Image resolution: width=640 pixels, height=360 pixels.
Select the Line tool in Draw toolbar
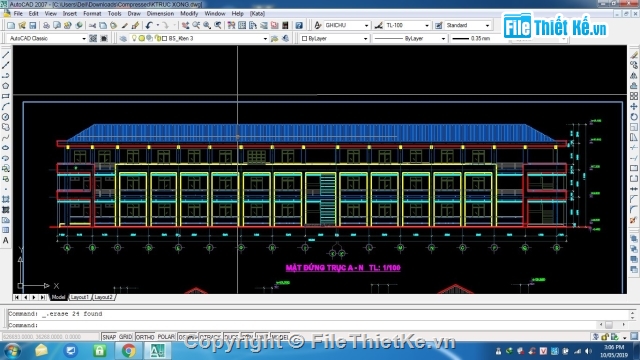coord(6,55)
